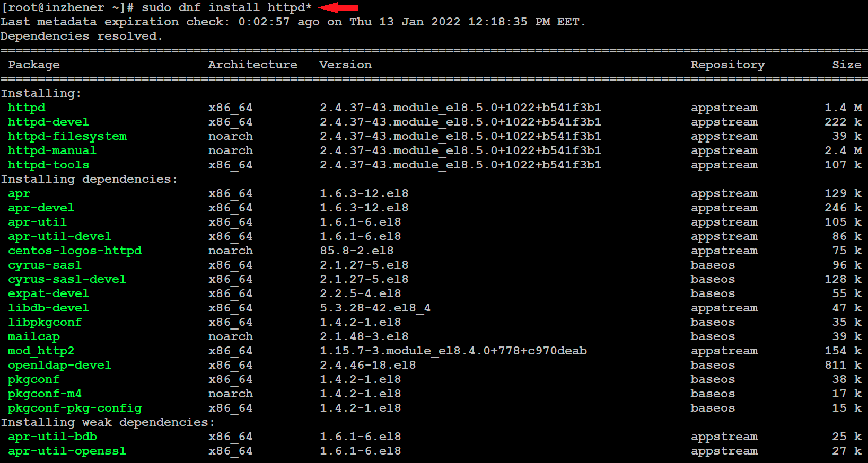Click the 'x86_64' architecture in the httpd-tools row

pyautogui.click(x=230, y=165)
